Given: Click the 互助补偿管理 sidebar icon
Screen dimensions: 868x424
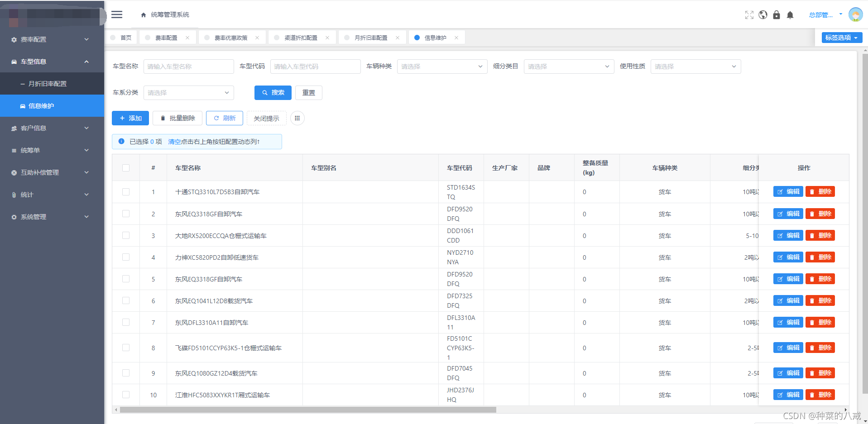Looking at the screenshot, I should 14,172.
